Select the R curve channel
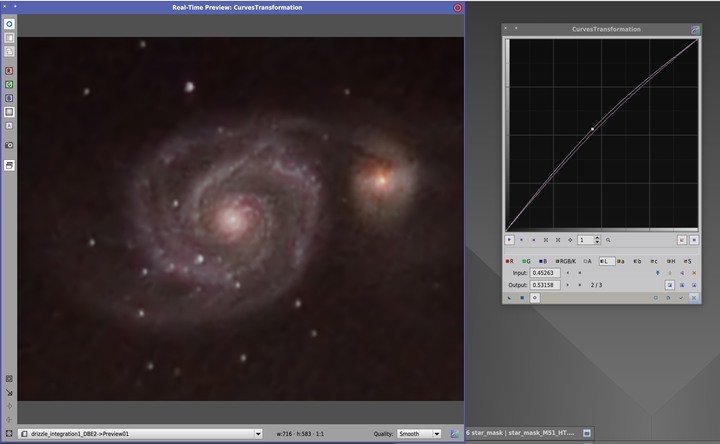 (510, 261)
